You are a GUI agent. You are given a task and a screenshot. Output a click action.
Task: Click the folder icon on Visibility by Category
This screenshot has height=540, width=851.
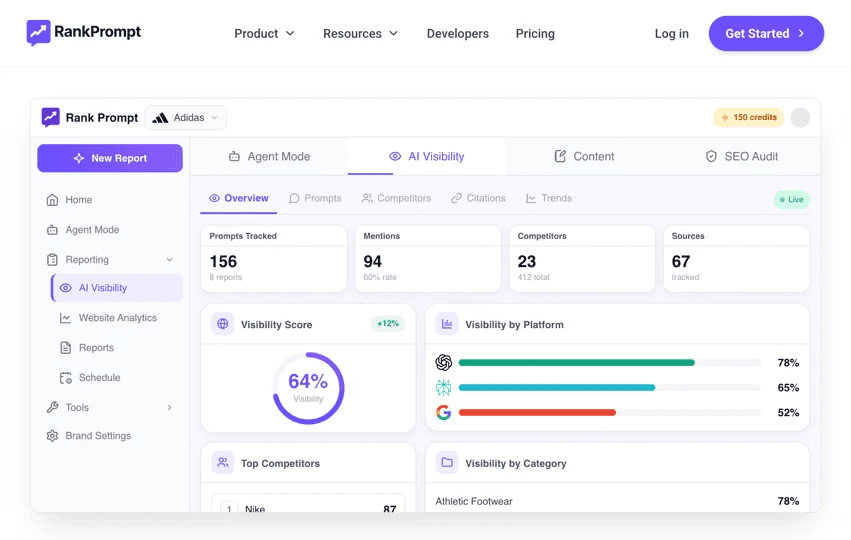coord(447,462)
